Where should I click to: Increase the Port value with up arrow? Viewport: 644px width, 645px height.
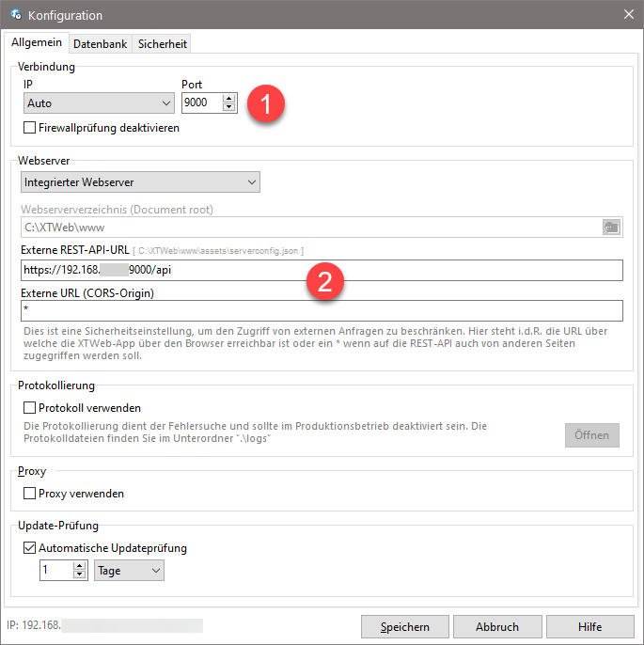[x=228, y=98]
